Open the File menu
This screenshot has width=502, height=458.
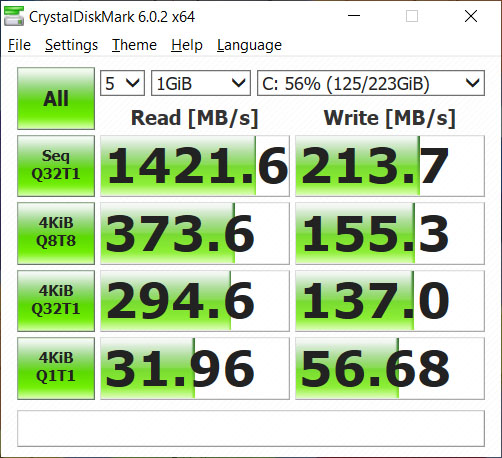pos(19,45)
